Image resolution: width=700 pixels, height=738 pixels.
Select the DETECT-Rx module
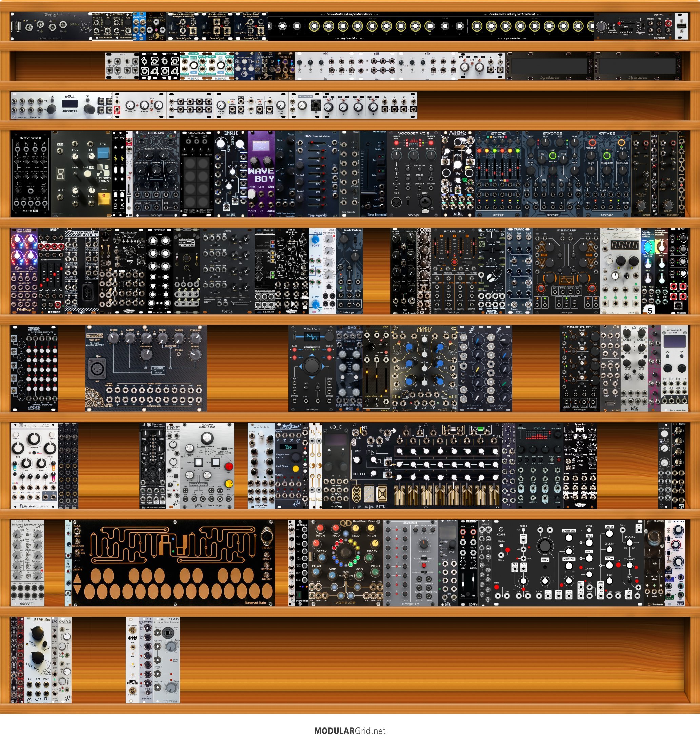tap(675, 563)
